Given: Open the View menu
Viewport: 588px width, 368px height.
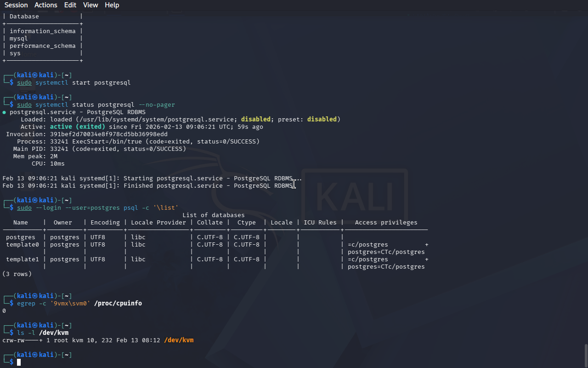Looking at the screenshot, I should point(90,5).
